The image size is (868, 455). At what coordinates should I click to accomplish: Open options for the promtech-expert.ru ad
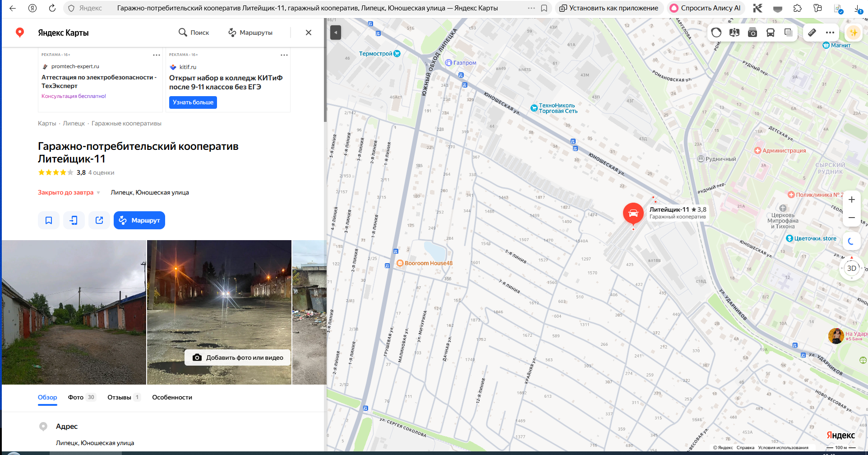click(x=157, y=55)
